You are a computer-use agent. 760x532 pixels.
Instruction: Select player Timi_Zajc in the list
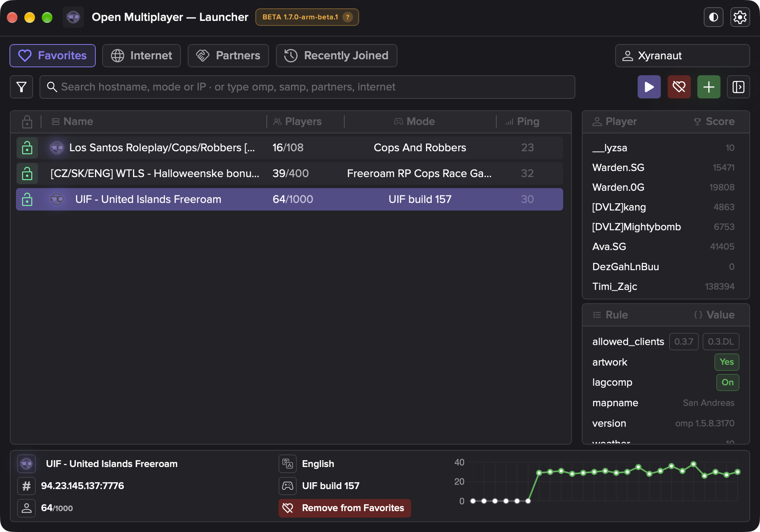point(663,287)
